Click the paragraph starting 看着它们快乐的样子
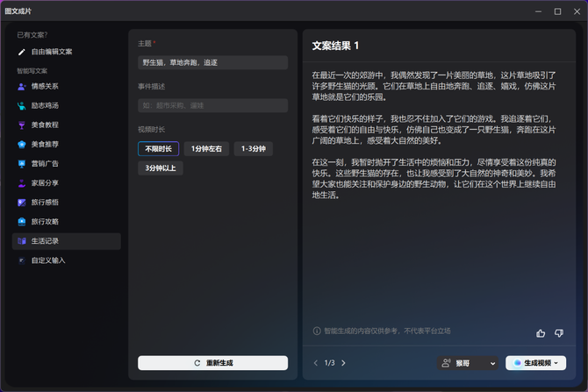Image resolution: width=588 pixels, height=392 pixels. click(434, 130)
